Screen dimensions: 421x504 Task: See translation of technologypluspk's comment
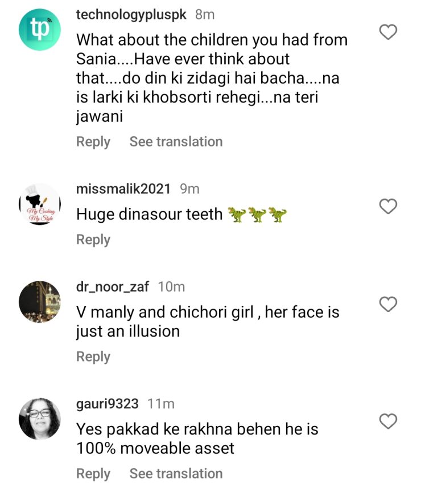pyautogui.click(x=176, y=142)
